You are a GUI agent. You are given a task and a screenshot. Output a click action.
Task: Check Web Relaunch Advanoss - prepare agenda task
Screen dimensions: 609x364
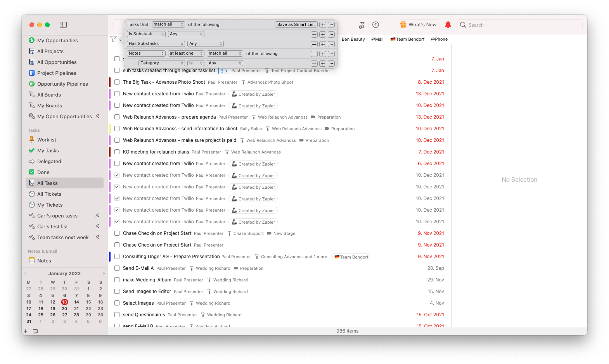point(117,117)
